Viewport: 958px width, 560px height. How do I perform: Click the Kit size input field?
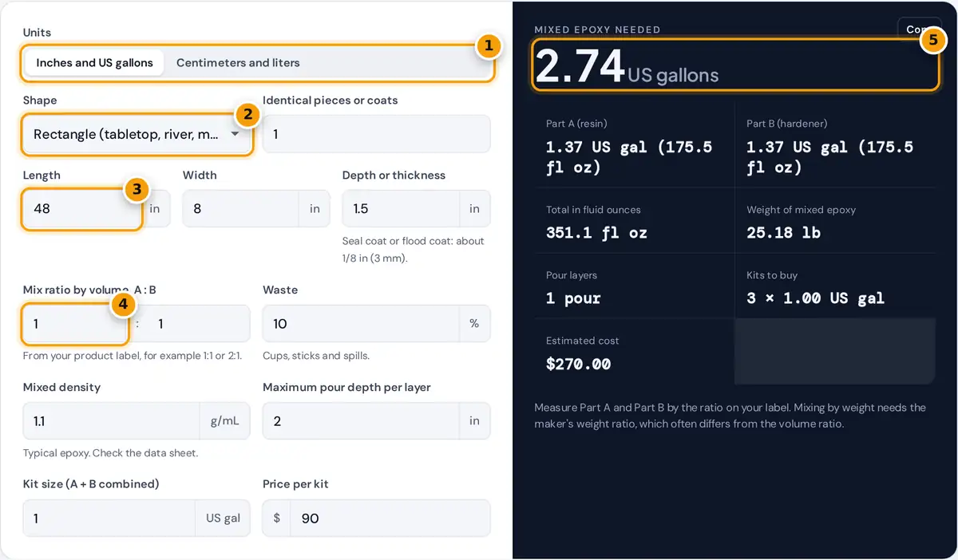(x=109, y=519)
